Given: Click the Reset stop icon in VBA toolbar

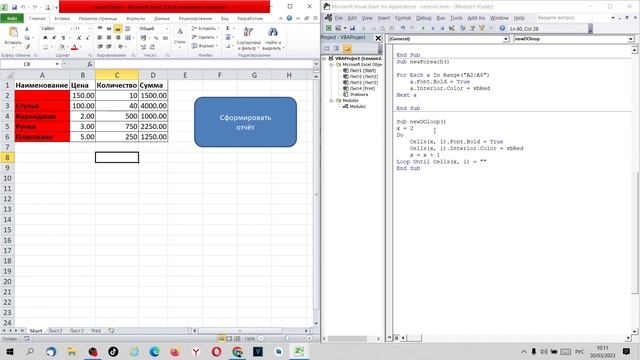Looking at the screenshot, I should 442,29.
